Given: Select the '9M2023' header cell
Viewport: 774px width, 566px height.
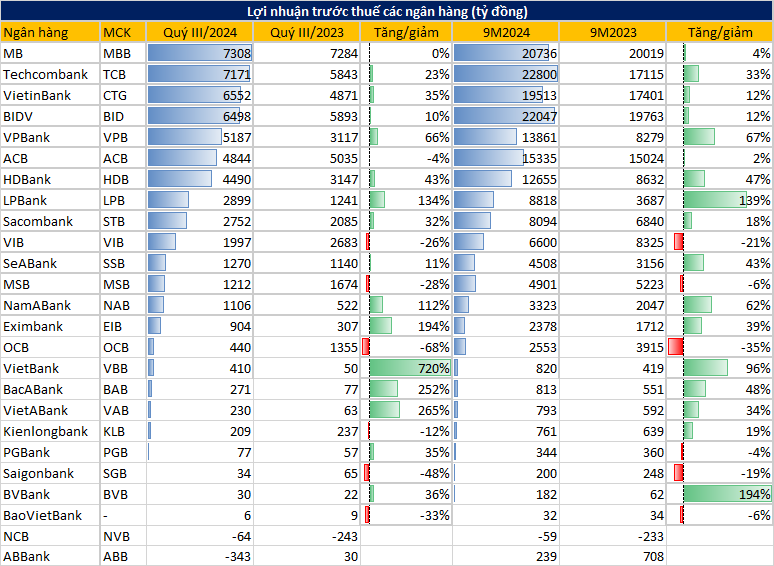Looking at the screenshot, I should click(x=613, y=33).
